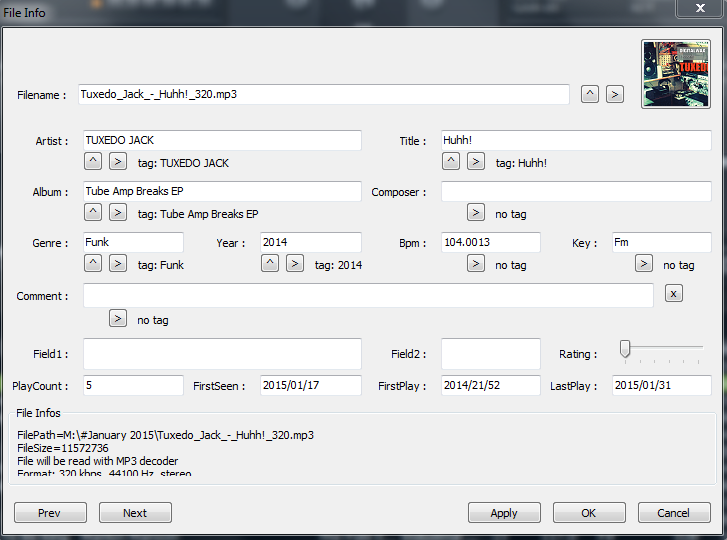This screenshot has height=540, width=727.
Task: Click the up-arrow button under Album field
Action: point(93,212)
